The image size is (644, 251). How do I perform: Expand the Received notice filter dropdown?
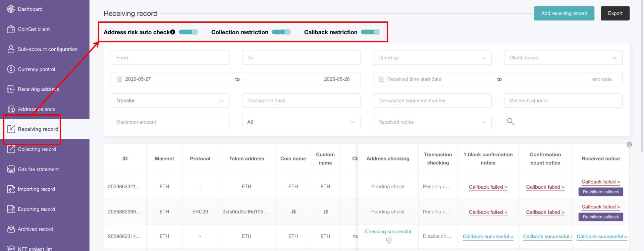pyautogui.click(x=432, y=122)
